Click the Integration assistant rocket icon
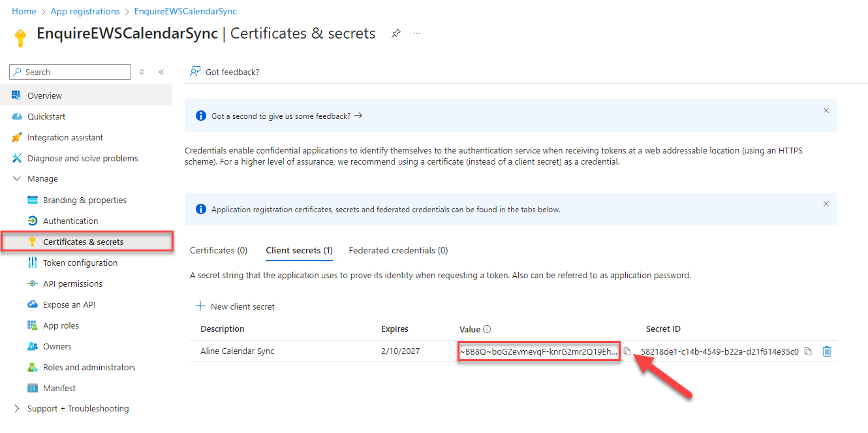 click(x=16, y=137)
